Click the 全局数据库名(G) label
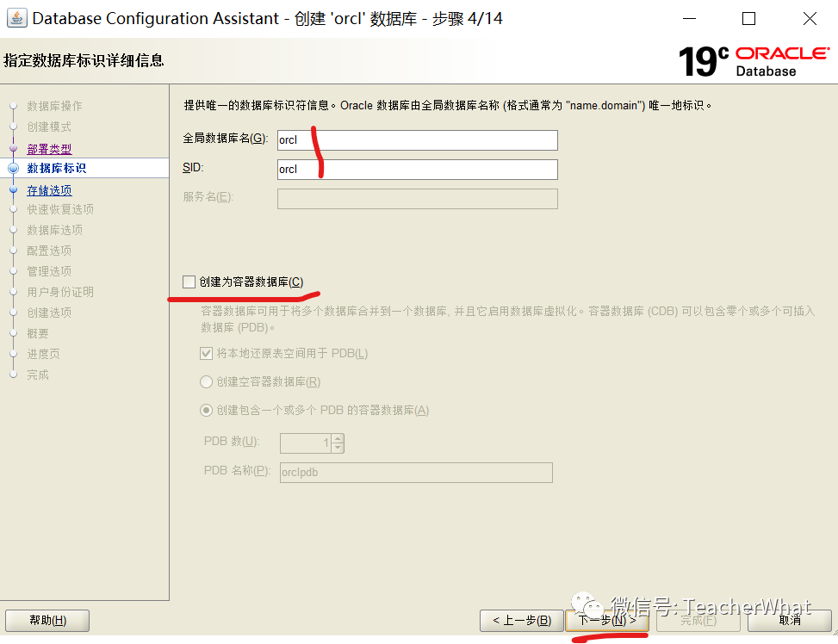838x644 pixels. tap(226, 139)
